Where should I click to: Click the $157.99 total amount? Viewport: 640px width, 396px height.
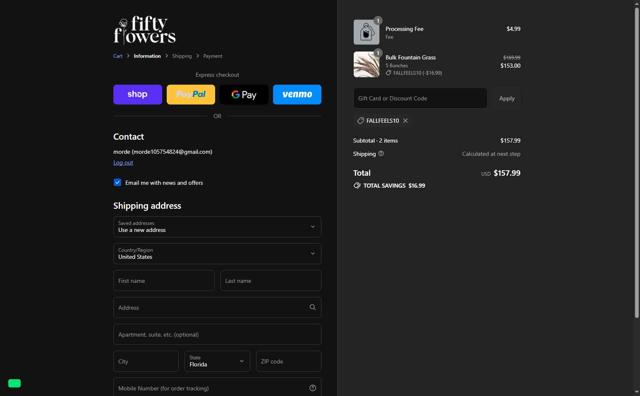tap(507, 173)
